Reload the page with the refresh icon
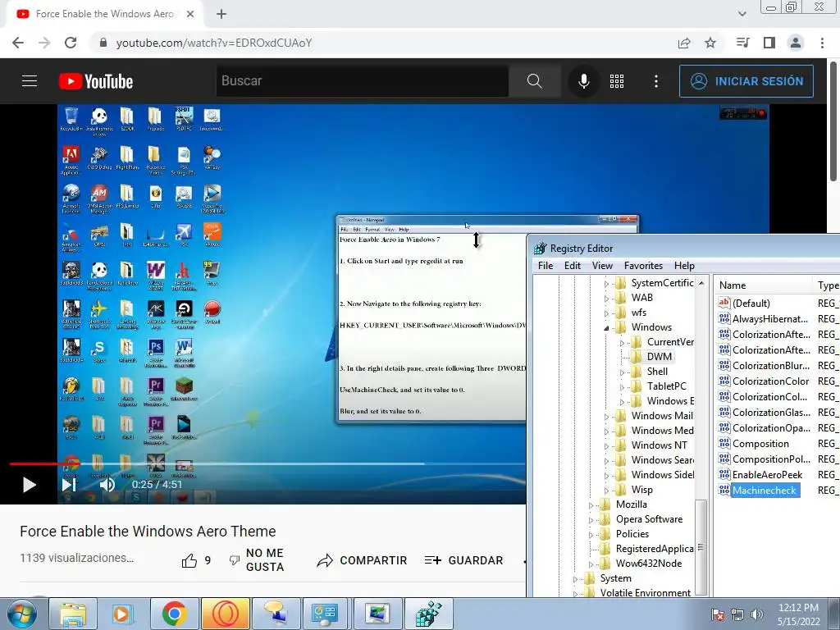This screenshot has width=840, height=630. pos(71,43)
